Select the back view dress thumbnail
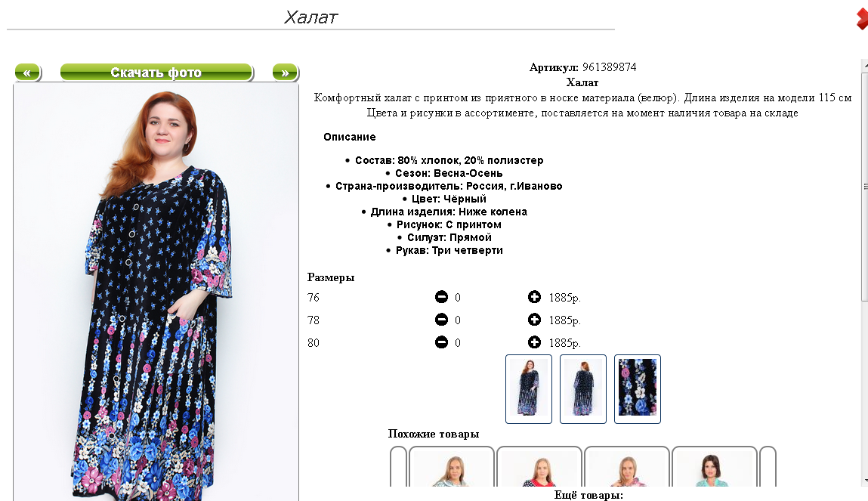 pyautogui.click(x=583, y=388)
